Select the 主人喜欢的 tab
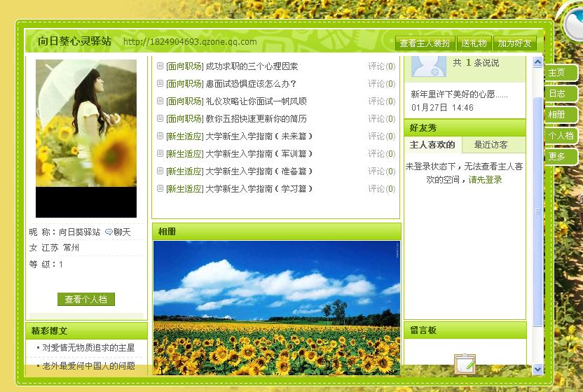 pos(432,146)
